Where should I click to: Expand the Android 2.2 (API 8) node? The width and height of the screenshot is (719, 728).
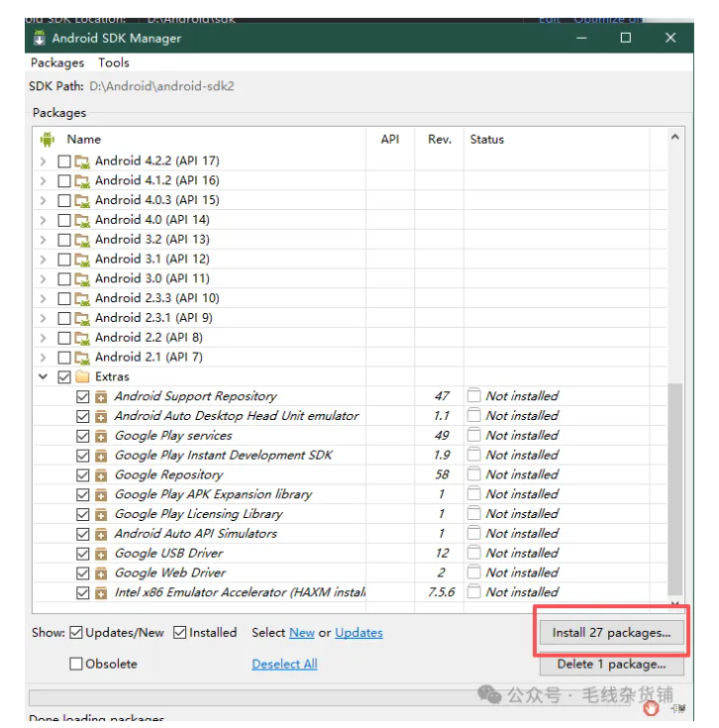(x=44, y=338)
